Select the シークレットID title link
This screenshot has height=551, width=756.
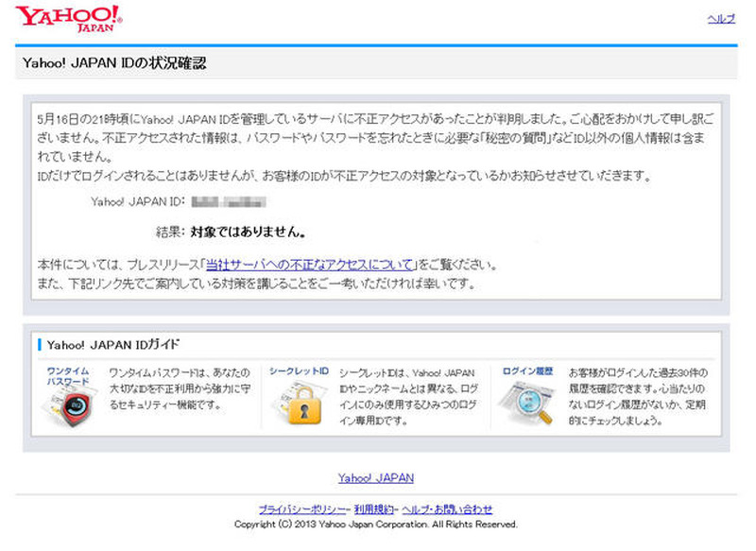point(299,371)
